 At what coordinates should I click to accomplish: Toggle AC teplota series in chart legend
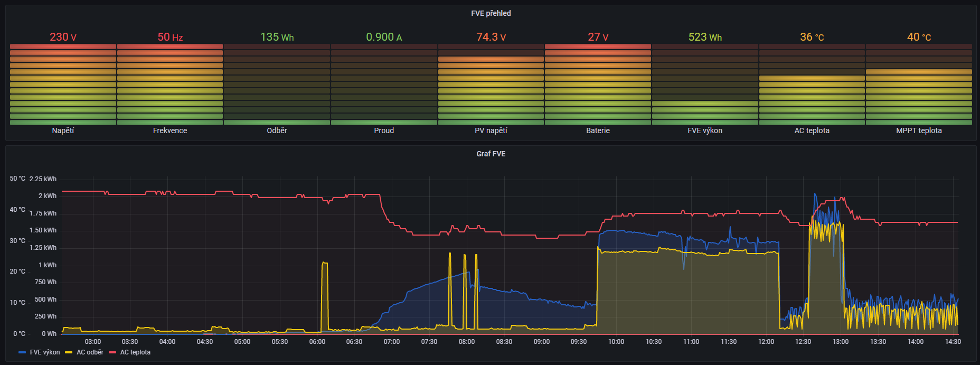(x=135, y=352)
